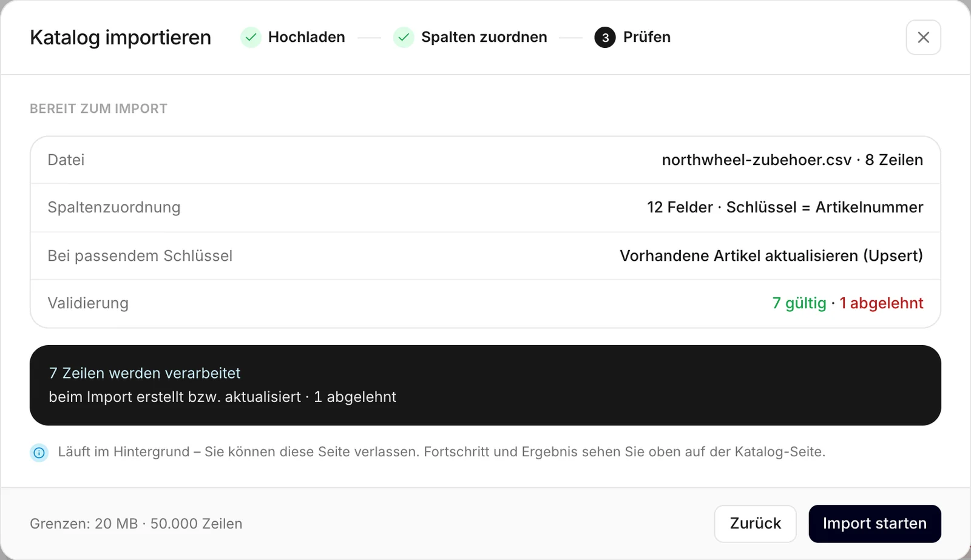
Task: Click the Validierung row label
Action: (88, 303)
